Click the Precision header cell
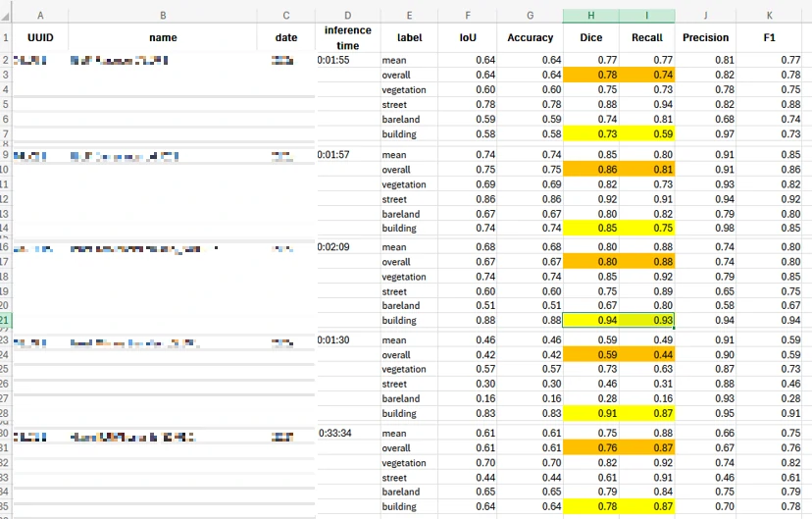 [705, 37]
